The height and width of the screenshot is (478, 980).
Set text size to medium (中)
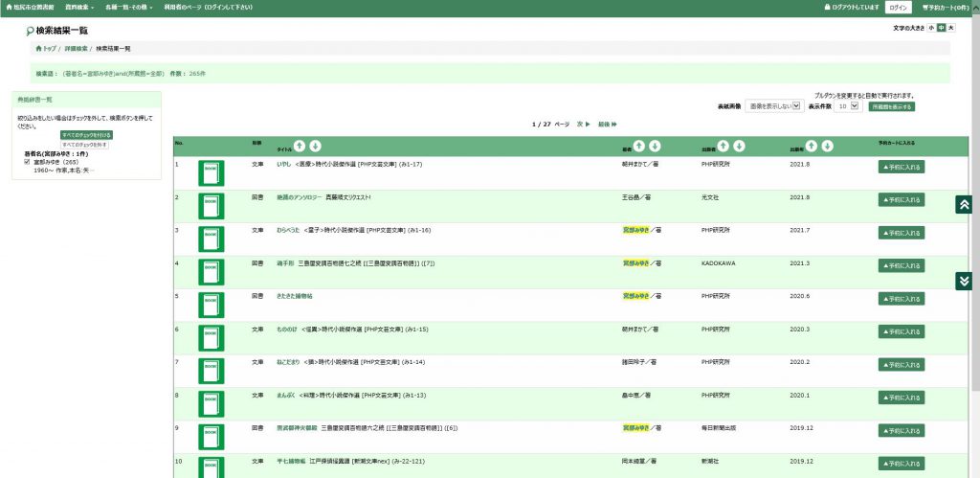942,28
